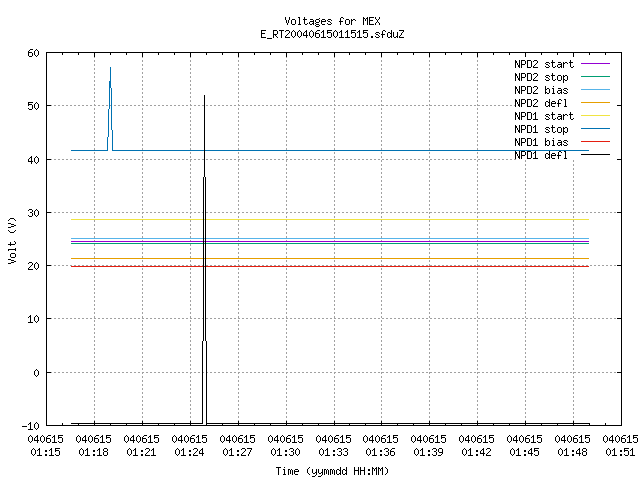Click the 'NPD2 defl' legend label

[x=541, y=103]
